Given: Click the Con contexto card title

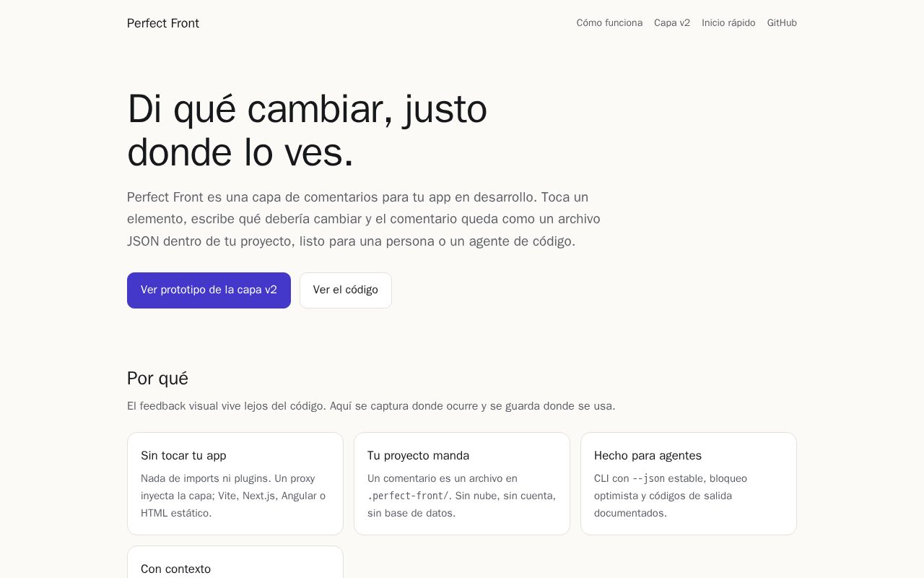Looking at the screenshot, I should [x=175, y=569].
